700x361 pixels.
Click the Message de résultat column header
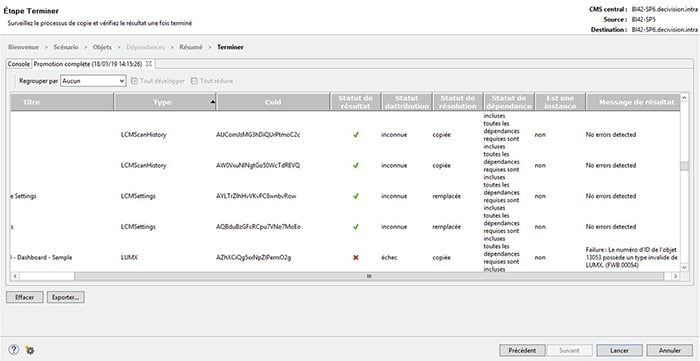click(x=633, y=102)
